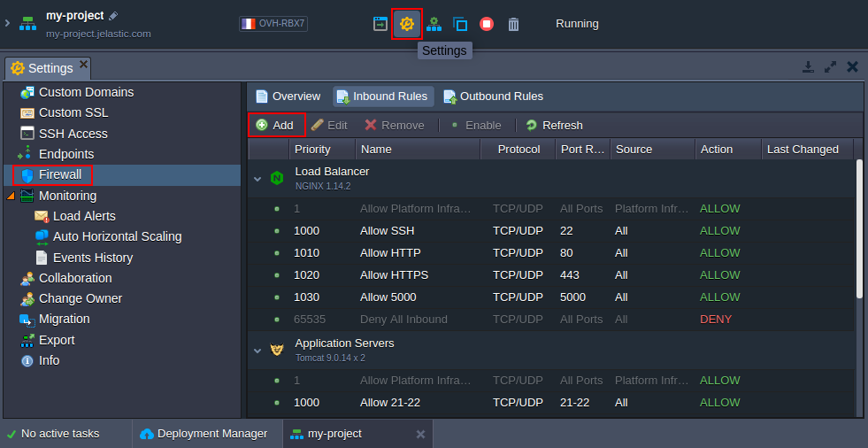Select the Allow HTTPS rule

point(551,275)
